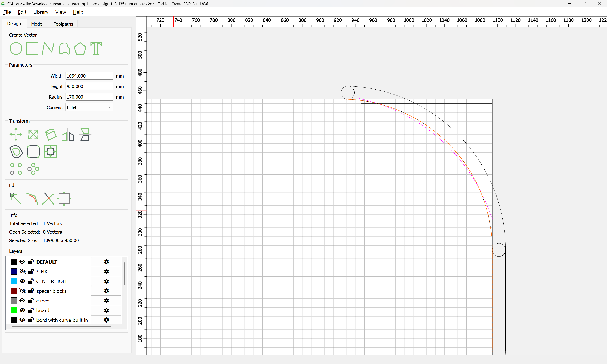Image resolution: width=607 pixels, height=364 pixels.
Task: Toggle lock on the board layer
Action: [x=31, y=310]
